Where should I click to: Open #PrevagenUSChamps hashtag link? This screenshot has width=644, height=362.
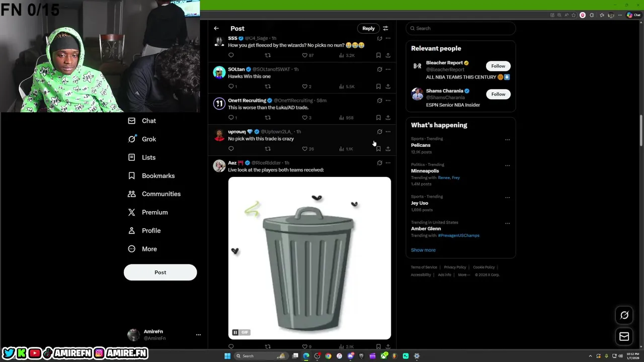tap(458, 236)
